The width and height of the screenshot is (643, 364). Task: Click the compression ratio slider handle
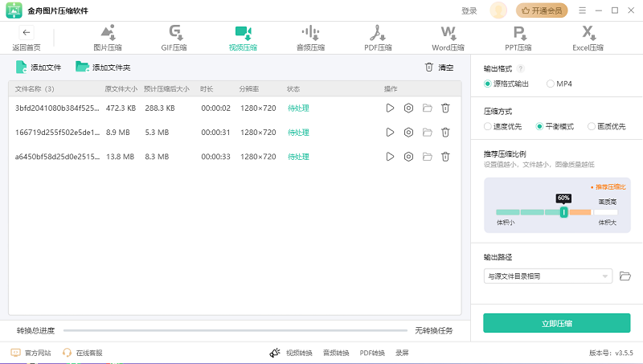pos(563,212)
